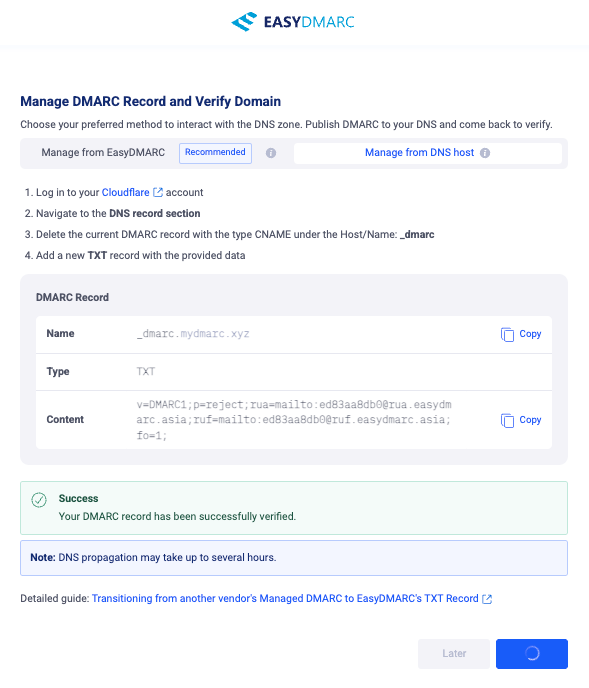Image resolution: width=589 pixels, height=688 pixels.
Task: Click the blue loading spinner button
Action: click(x=532, y=654)
